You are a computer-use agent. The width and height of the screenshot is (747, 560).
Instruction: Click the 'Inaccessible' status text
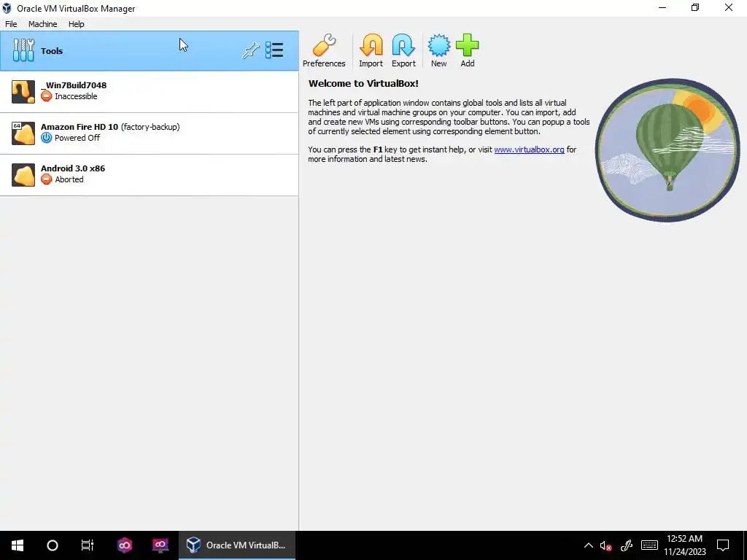[x=76, y=96]
